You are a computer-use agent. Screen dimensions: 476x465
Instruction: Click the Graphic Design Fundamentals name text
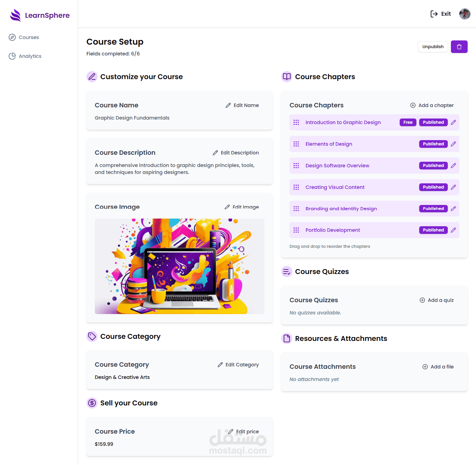click(132, 118)
